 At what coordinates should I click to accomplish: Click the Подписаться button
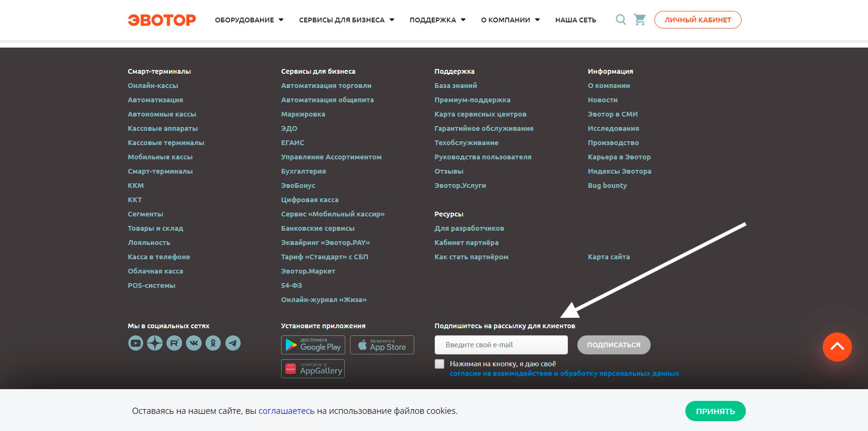614,345
